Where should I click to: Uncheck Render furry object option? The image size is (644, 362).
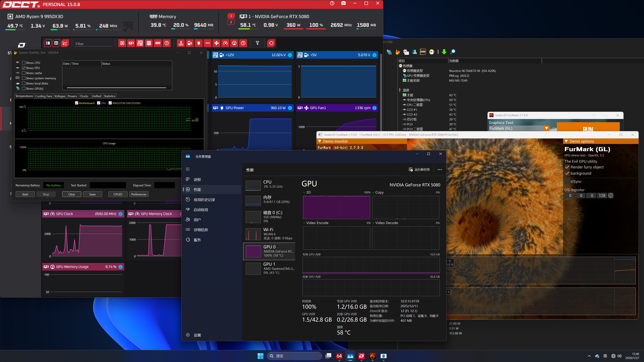tap(567, 167)
